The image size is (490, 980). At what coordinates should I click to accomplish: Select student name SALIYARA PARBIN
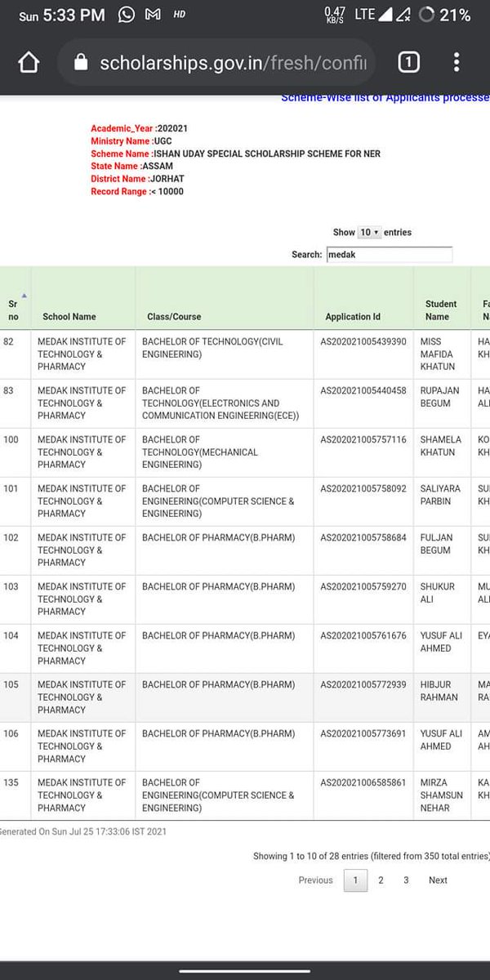(x=440, y=495)
